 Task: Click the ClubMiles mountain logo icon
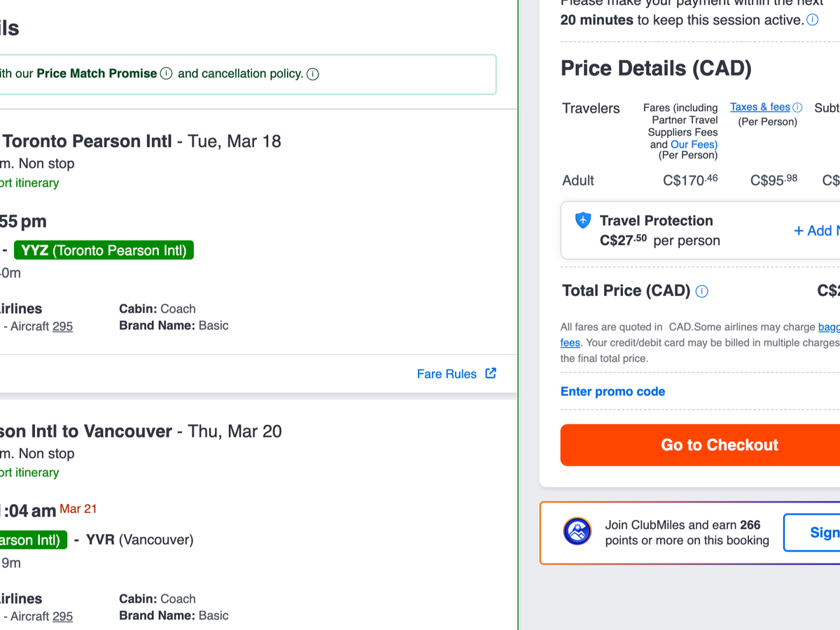[577, 532]
